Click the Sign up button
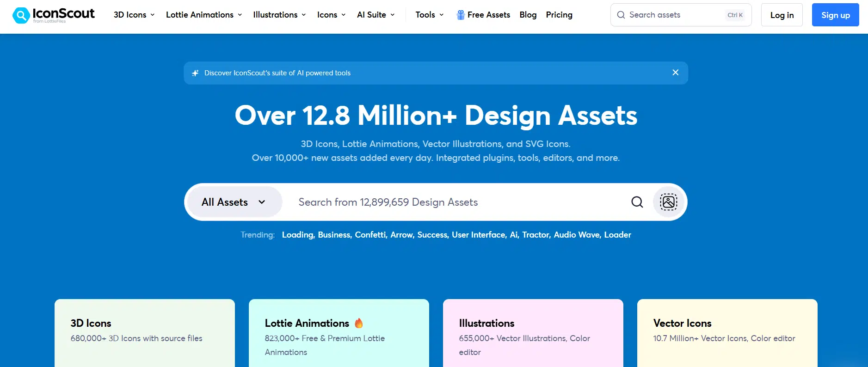868x367 pixels. coord(835,15)
